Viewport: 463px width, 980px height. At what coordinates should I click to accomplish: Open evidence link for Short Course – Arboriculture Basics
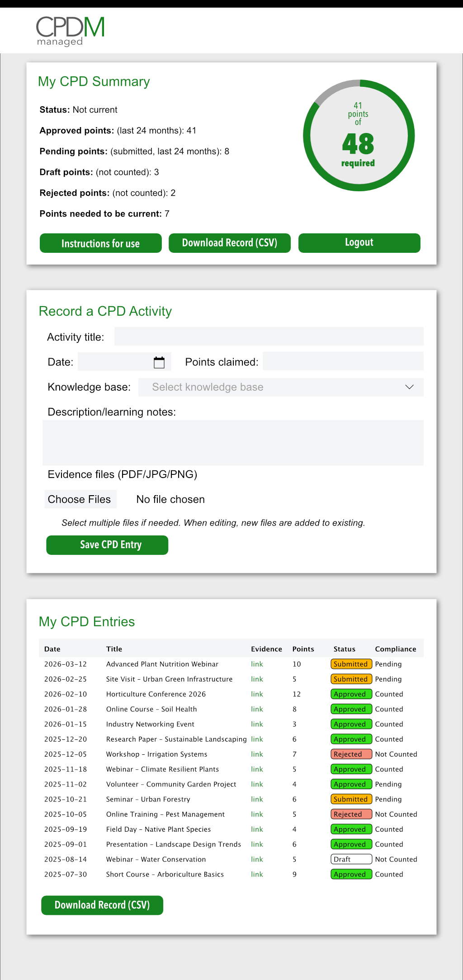click(x=257, y=874)
